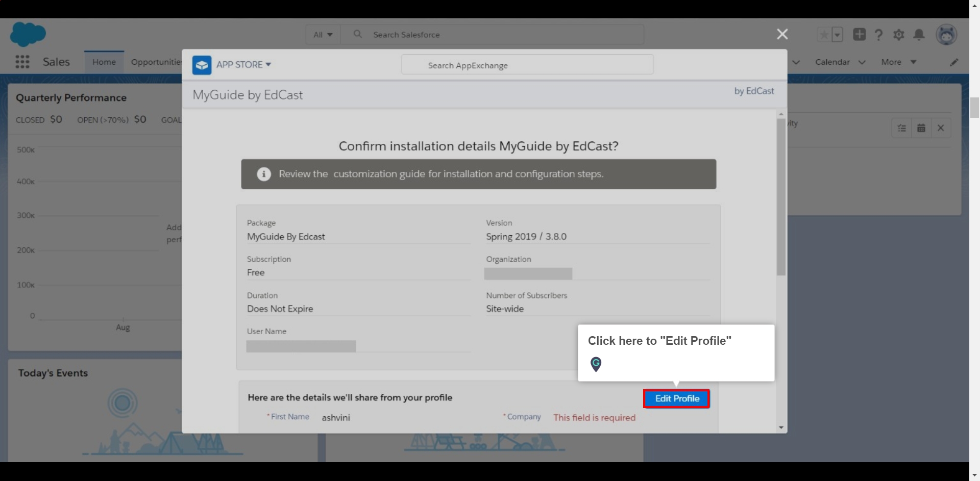980x481 pixels.
Task: Open the Favorites star icon
Action: click(824, 35)
